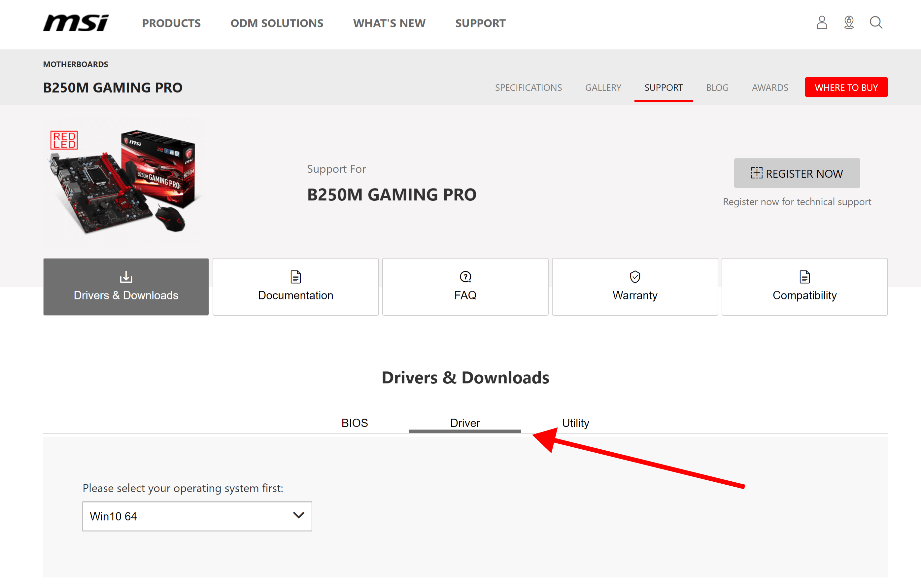Click the REGISTER NOW button
This screenshot has width=921, height=588.
click(x=797, y=173)
